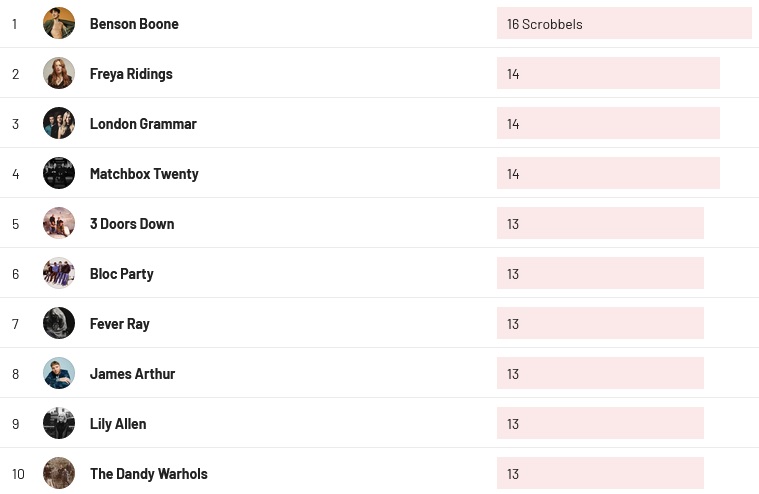Open Freya Ridings' avatar thumbnail
The width and height of the screenshot is (759, 494).
click(x=59, y=73)
